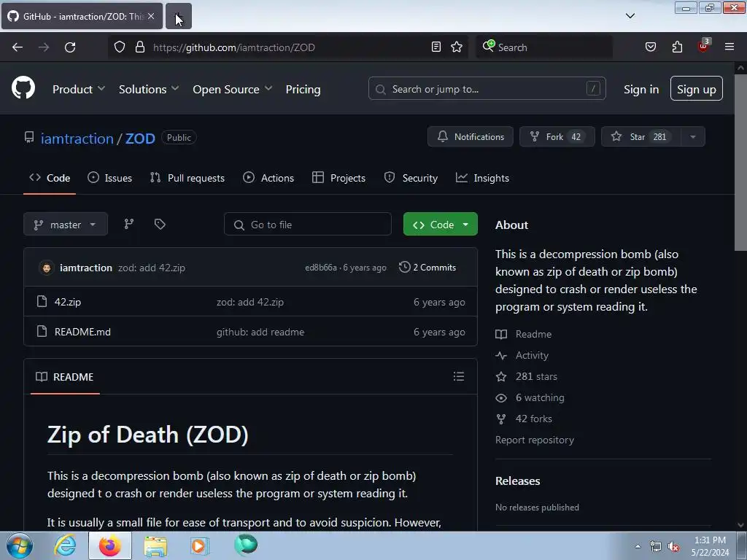Select the Code repository tab
747x560 pixels.
[x=50, y=178]
